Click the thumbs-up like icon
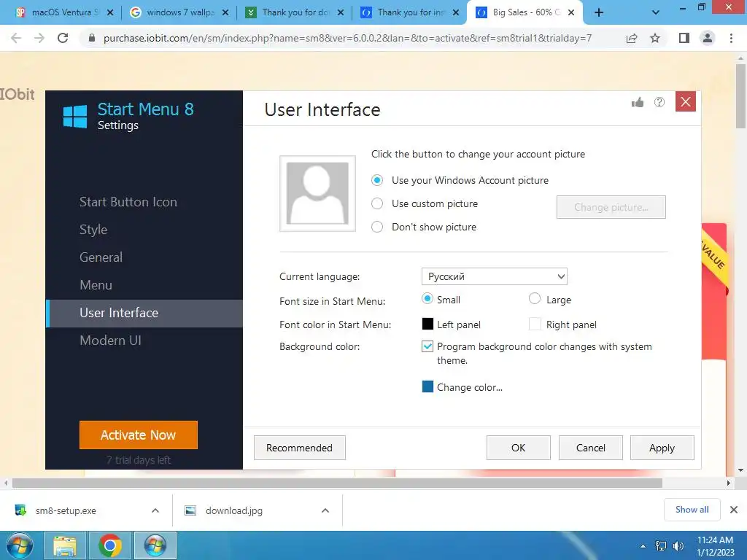The image size is (747, 560). pyautogui.click(x=638, y=102)
